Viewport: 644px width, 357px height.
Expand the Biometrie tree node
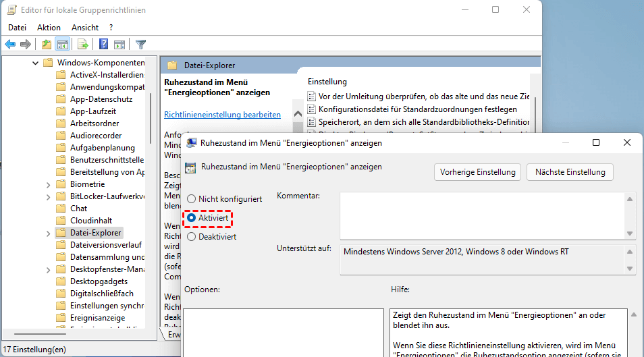48,185
